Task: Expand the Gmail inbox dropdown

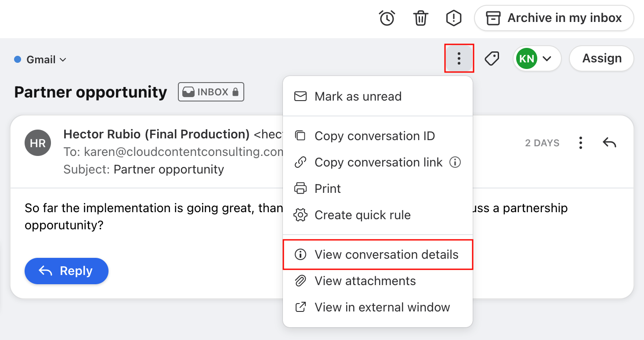Action: [41, 60]
